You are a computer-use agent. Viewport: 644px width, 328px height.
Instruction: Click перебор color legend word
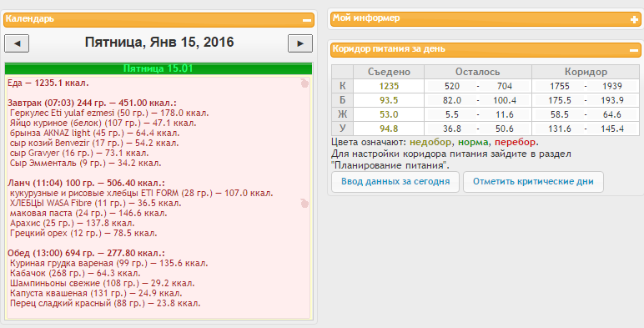coord(515,142)
